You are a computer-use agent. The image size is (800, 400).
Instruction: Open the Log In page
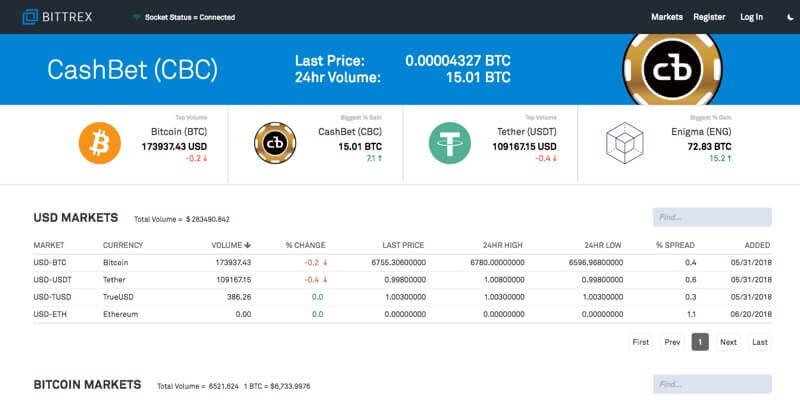click(752, 17)
